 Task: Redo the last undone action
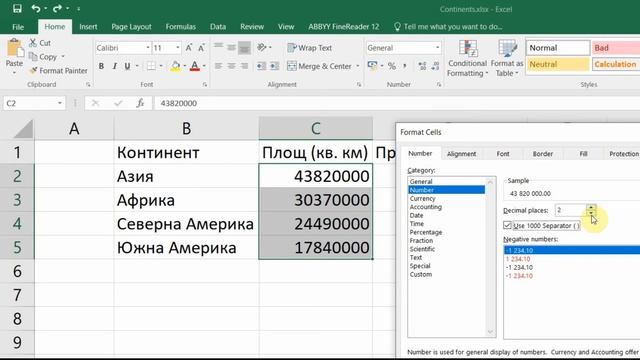(x=57, y=9)
